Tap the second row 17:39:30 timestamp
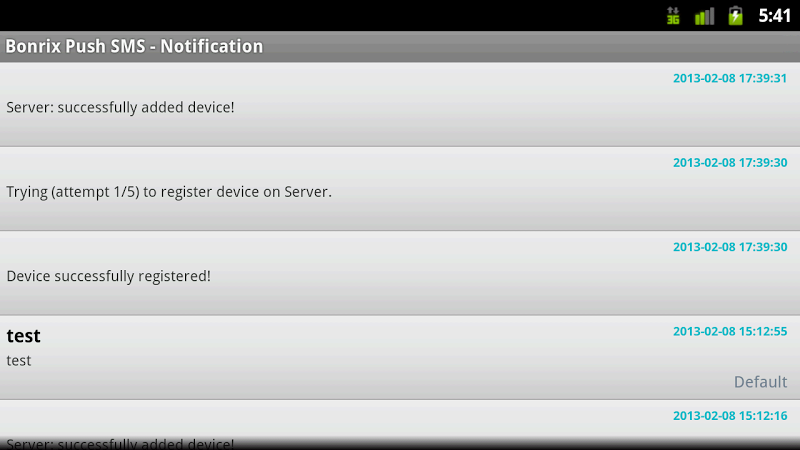This screenshot has height=450, width=800. 730,162
